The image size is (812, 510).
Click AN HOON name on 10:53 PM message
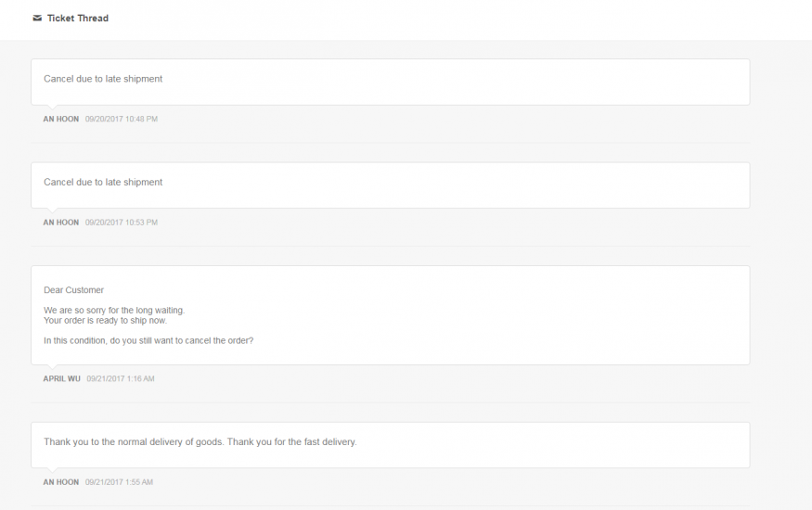pos(61,223)
